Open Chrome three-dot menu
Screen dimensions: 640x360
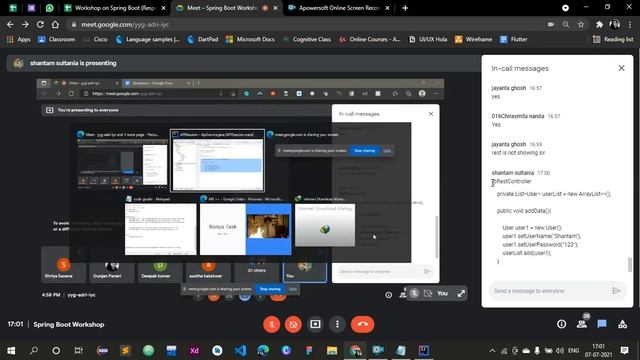(631, 24)
